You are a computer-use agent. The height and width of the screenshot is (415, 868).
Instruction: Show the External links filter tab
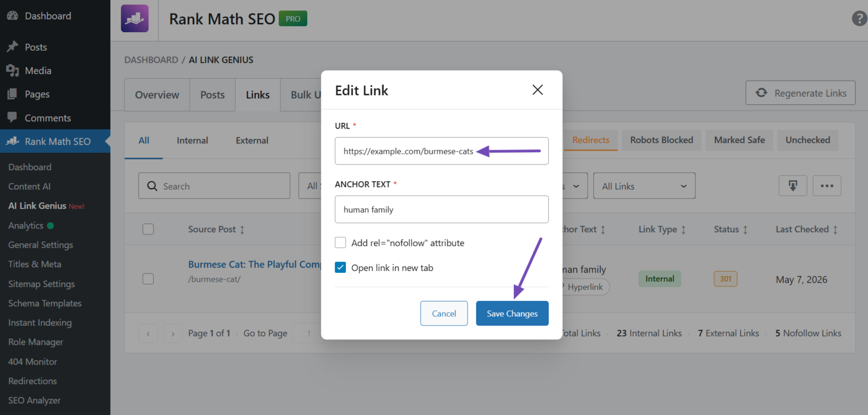tap(252, 140)
